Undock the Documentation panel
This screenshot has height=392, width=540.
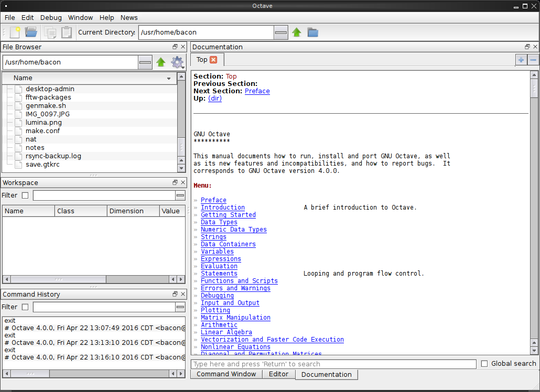[x=527, y=47]
